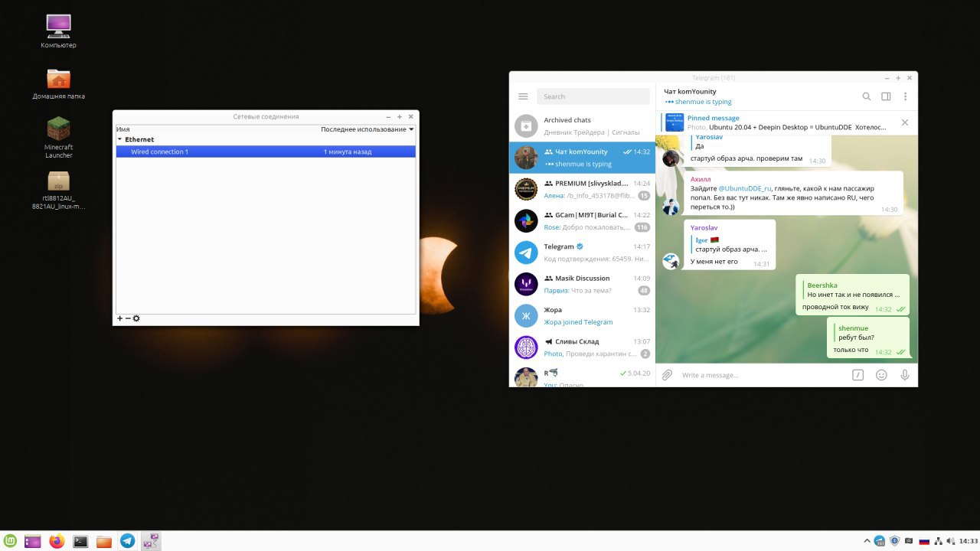Click the Telegram tray icon
The width and height of the screenshot is (980, 551).
pos(880,541)
